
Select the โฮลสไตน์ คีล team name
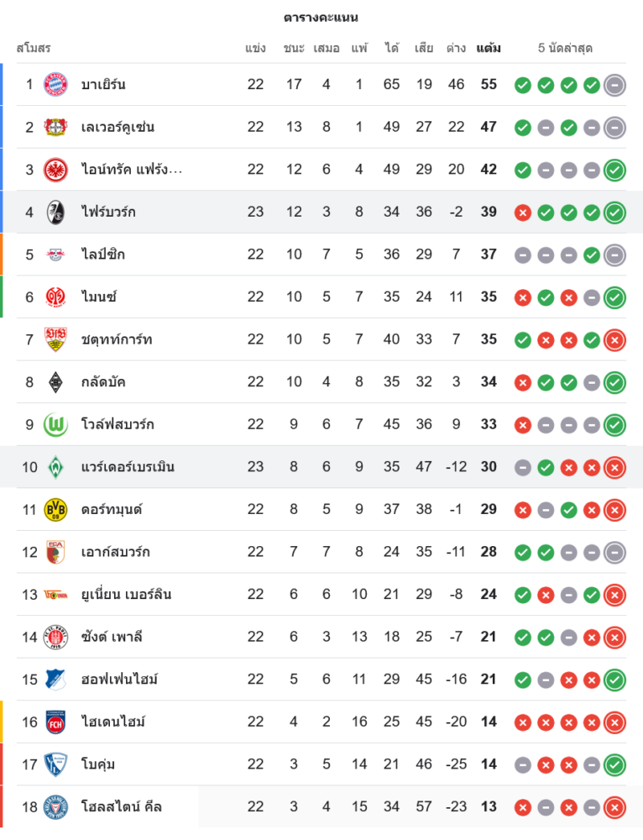pyautogui.click(x=122, y=806)
